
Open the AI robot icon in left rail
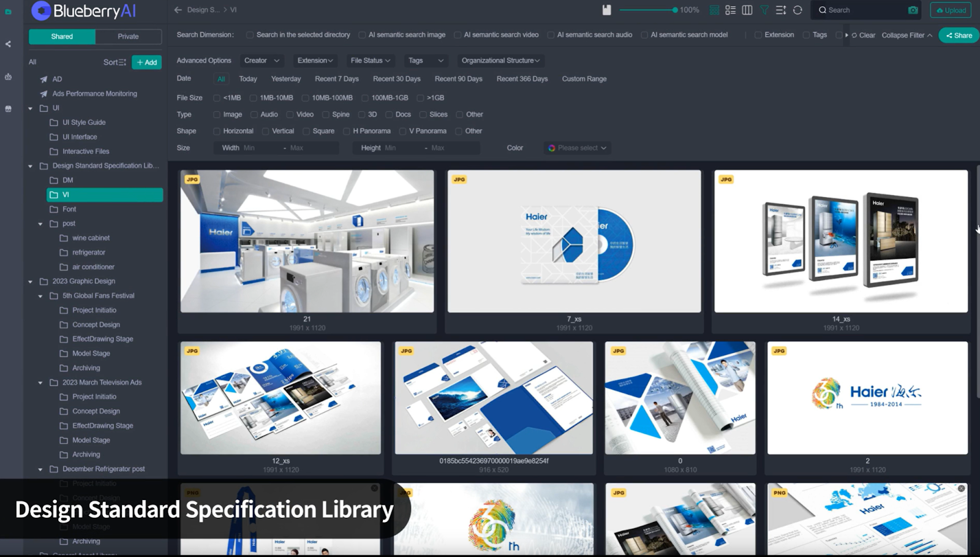pos(8,77)
